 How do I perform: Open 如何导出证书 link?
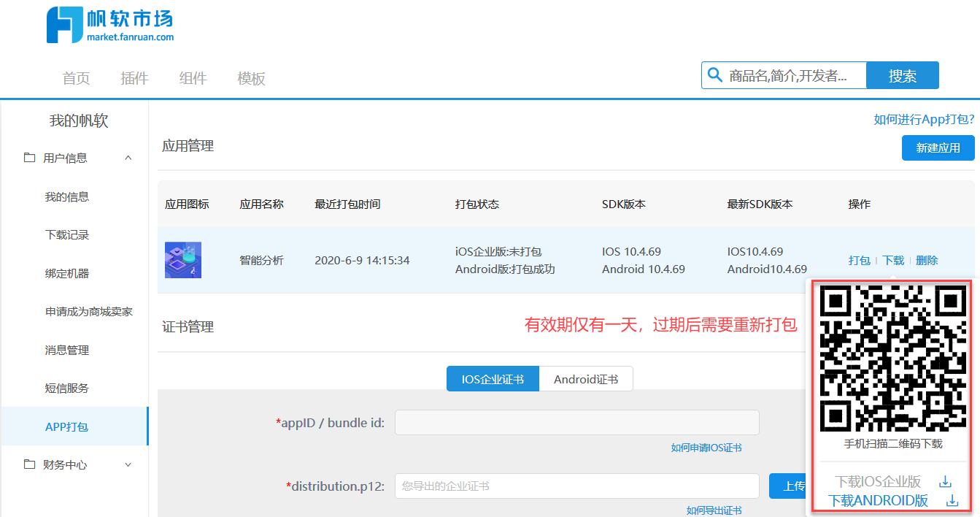tap(714, 510)
